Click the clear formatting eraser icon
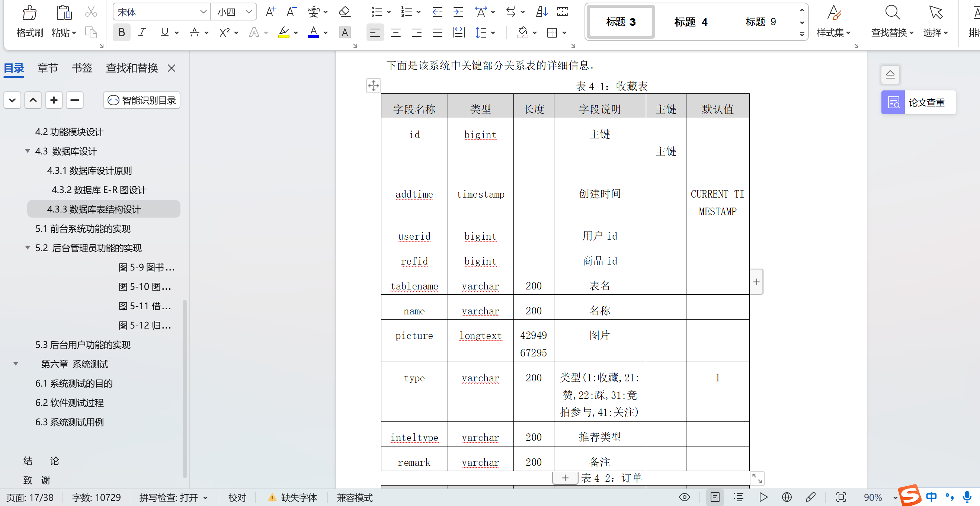 coord(344,12)
